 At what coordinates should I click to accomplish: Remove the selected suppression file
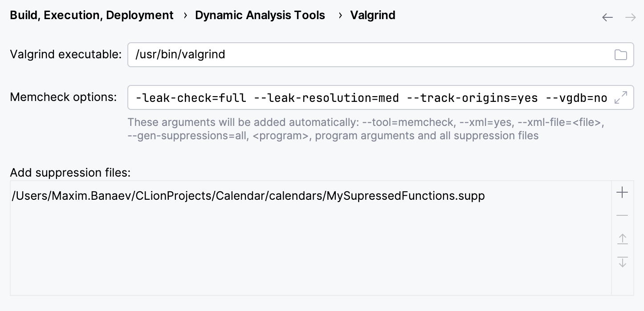[622, 216]
